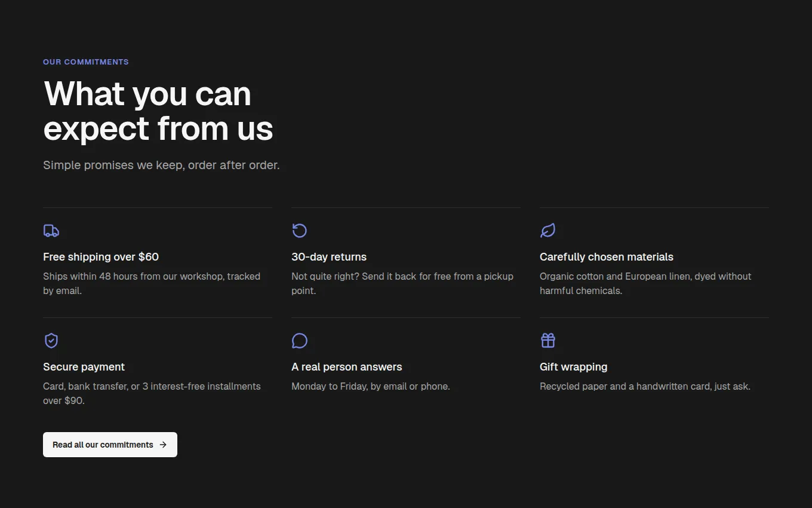Image resolution: width=812 pixels, height=508 pixels.
Task: Click the delivery truck icon
Action: pyautogui.click(x=51, y=231)
